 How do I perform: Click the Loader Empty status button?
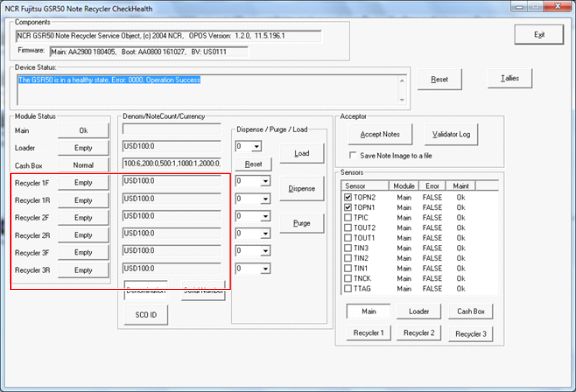[83, 148]
